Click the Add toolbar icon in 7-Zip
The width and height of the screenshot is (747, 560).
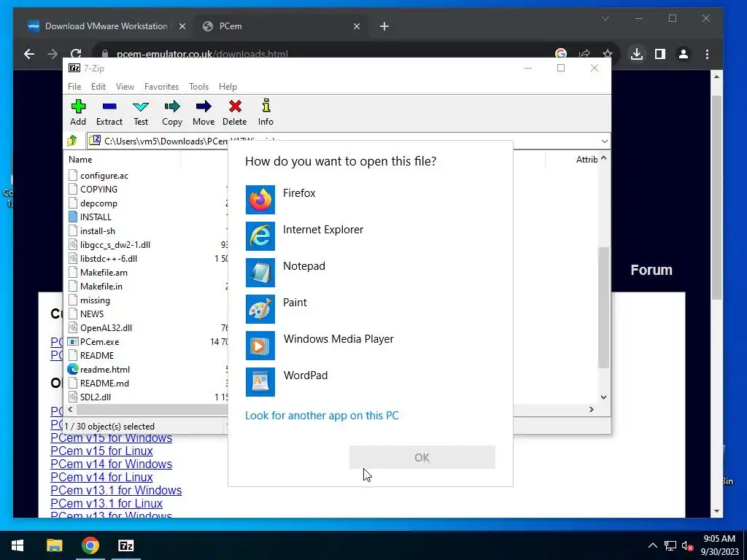78,106
